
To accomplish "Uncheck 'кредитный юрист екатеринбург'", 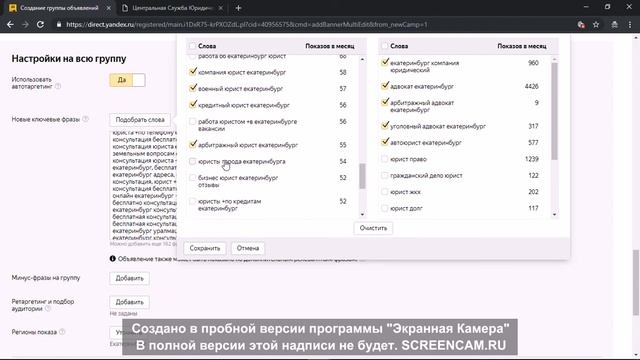I will point(193,104).
